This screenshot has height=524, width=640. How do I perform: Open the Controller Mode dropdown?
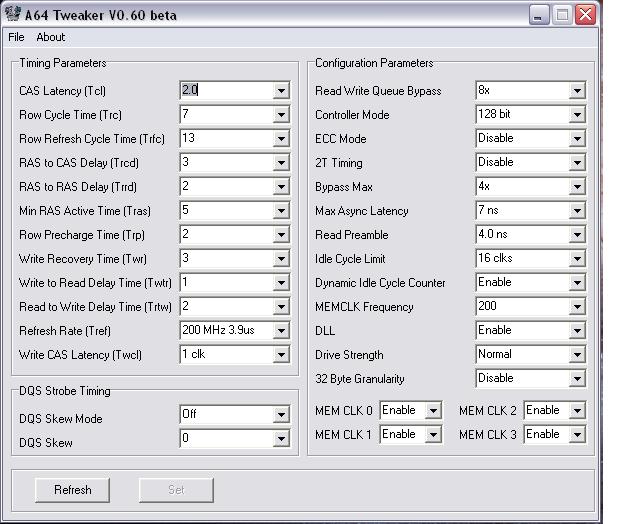(x=577, y=114)
